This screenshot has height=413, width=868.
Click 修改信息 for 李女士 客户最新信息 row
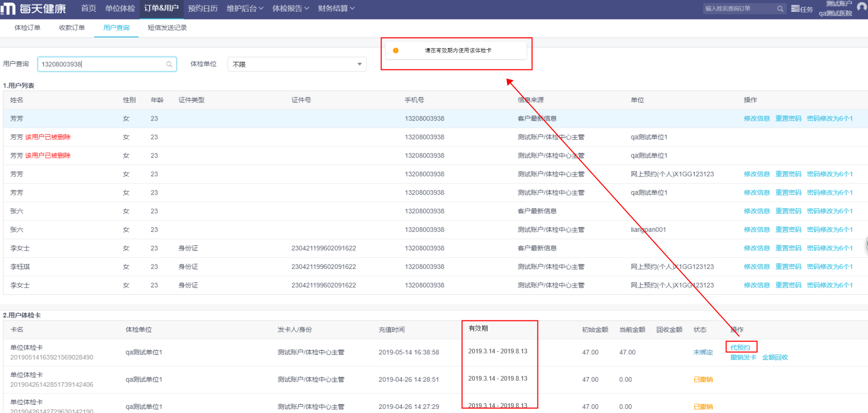pyautogui.click(x=757, y=248)
